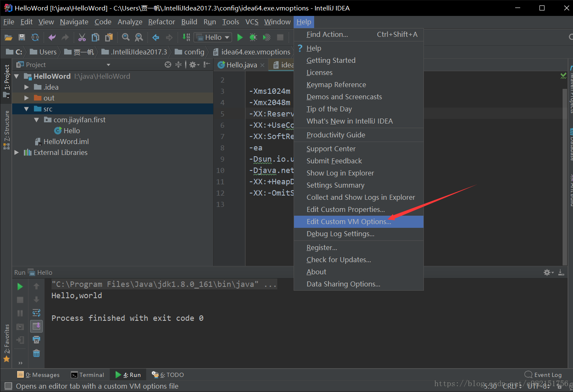
Task: Click editor line 5 text -XX:Reserv
Action: tap(271, 114)
